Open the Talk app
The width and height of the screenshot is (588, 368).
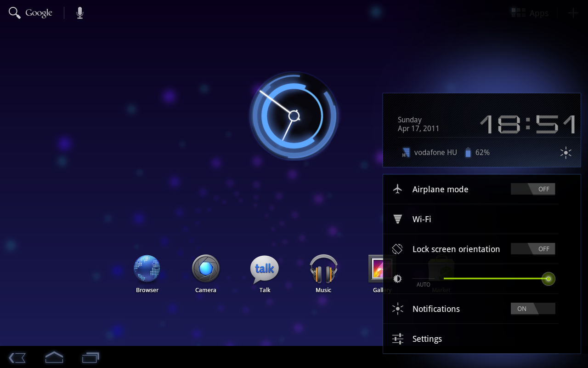[x=265, y=274]
